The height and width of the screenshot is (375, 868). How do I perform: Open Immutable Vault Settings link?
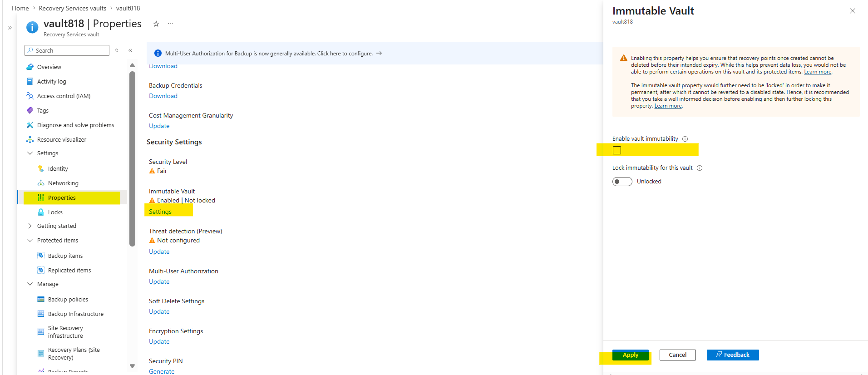[160, 212]
